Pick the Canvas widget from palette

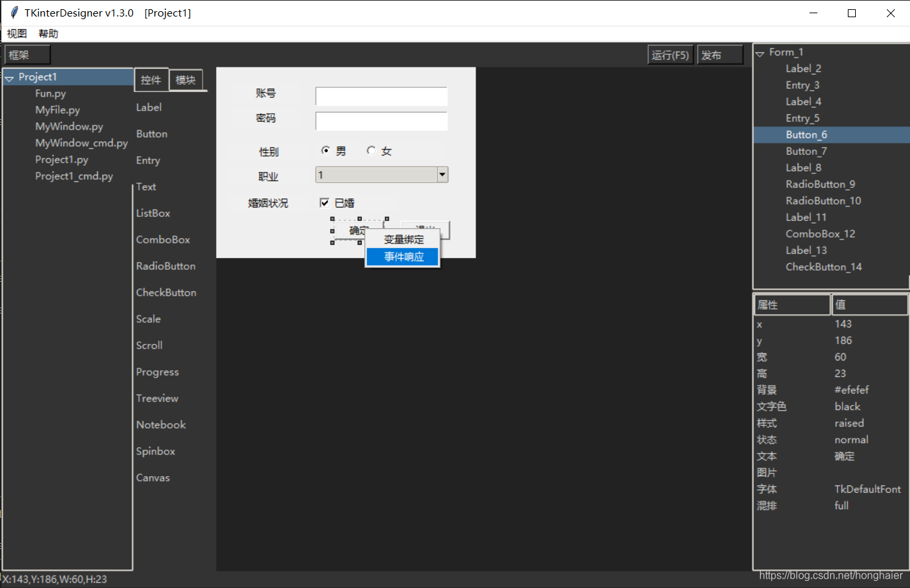[153, 478]
